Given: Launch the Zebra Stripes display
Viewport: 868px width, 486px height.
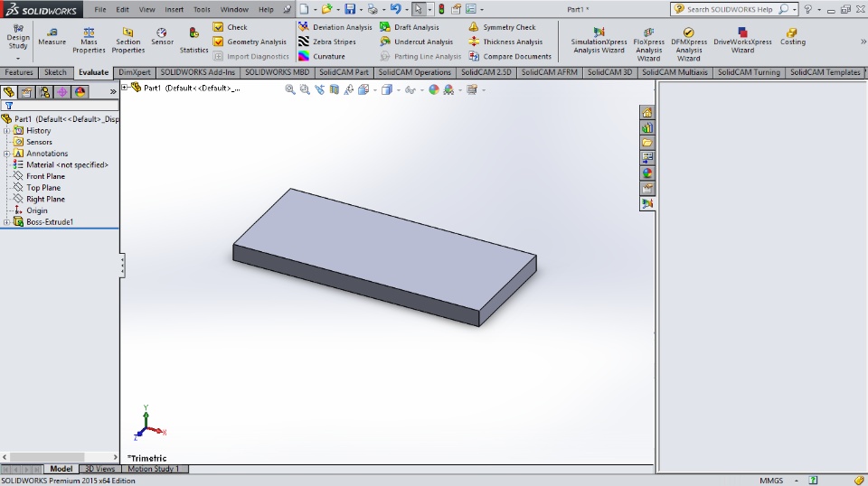Looking at the screenshot, I should (327, 42).
